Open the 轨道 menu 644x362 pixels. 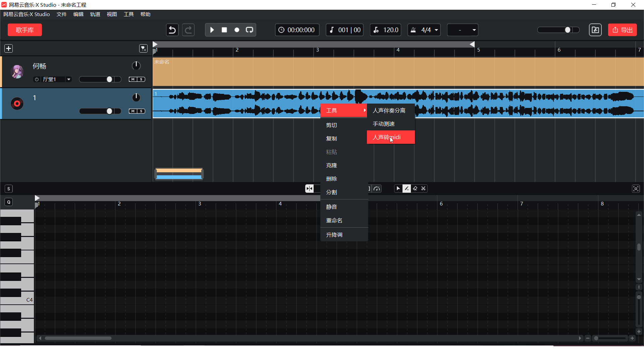click(95, 14)
